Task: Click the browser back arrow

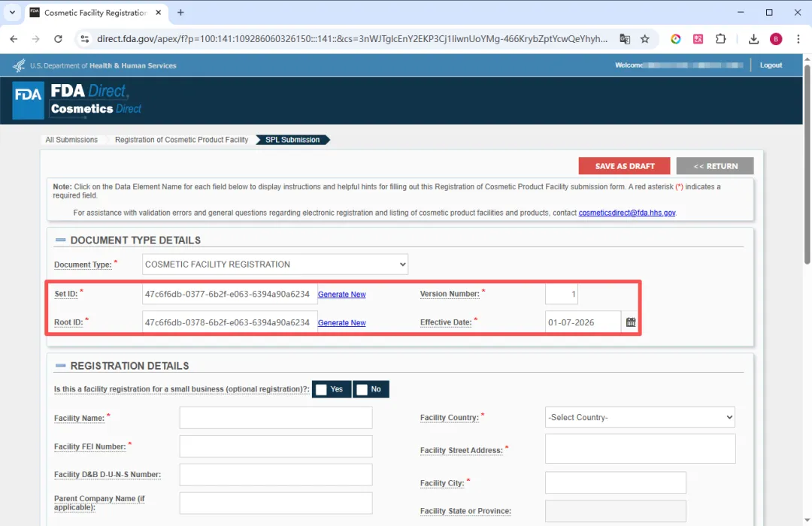Action: click(x=14, y=39)
